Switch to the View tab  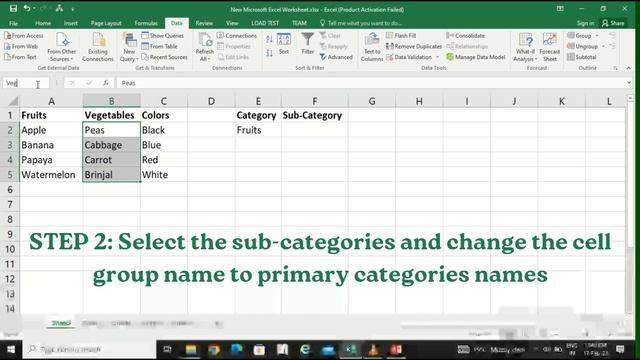pos(232,23)
